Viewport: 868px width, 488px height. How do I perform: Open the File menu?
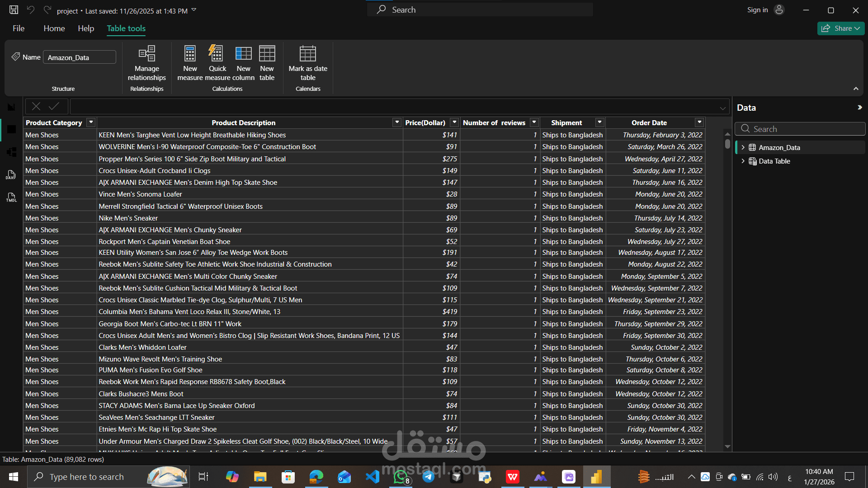click(19, 28)
